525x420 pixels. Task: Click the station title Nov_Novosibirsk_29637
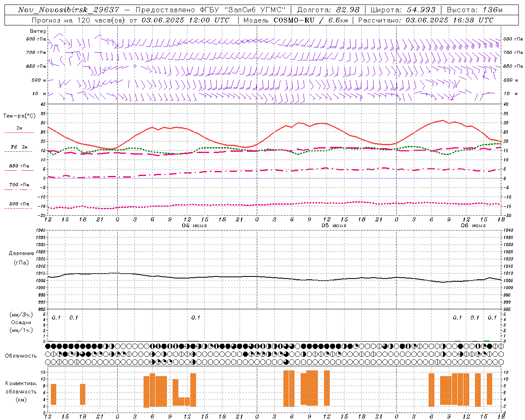point(68,10)
